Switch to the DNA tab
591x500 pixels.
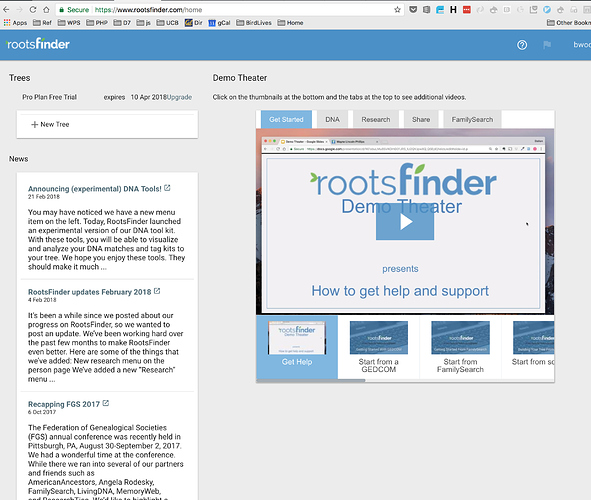pyautogui.click(x=332, y=119)
